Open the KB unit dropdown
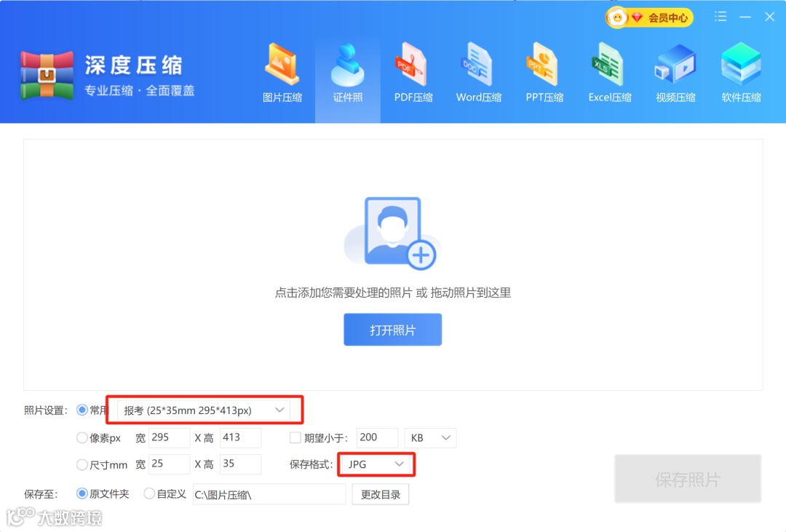The image size is (786, 532). coord(430,437)
